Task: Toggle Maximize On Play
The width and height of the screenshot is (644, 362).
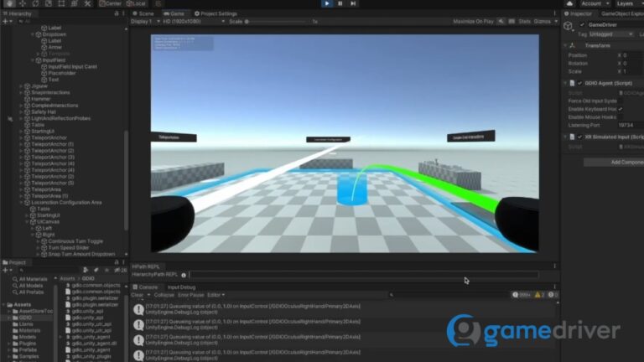Action: point(473,21)
